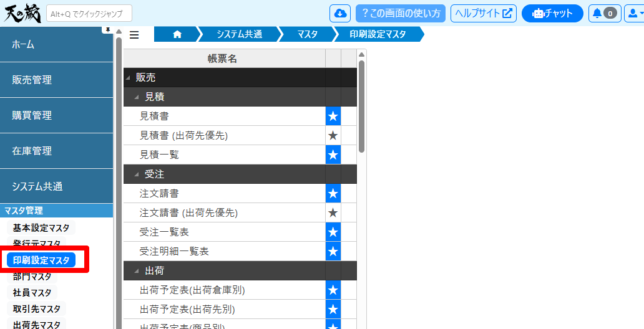Collapse the 受注 subgroup
The height and width of the screenshot is (329, 644).
click(137, 174)
